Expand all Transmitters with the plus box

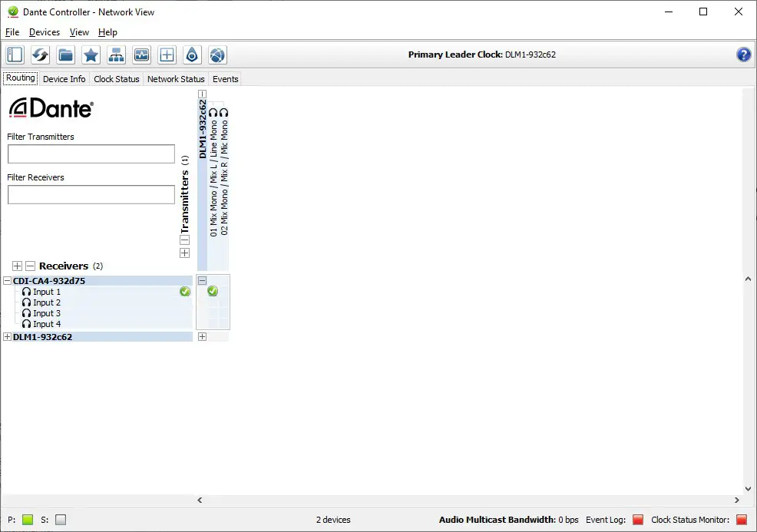tap(185, 253)
